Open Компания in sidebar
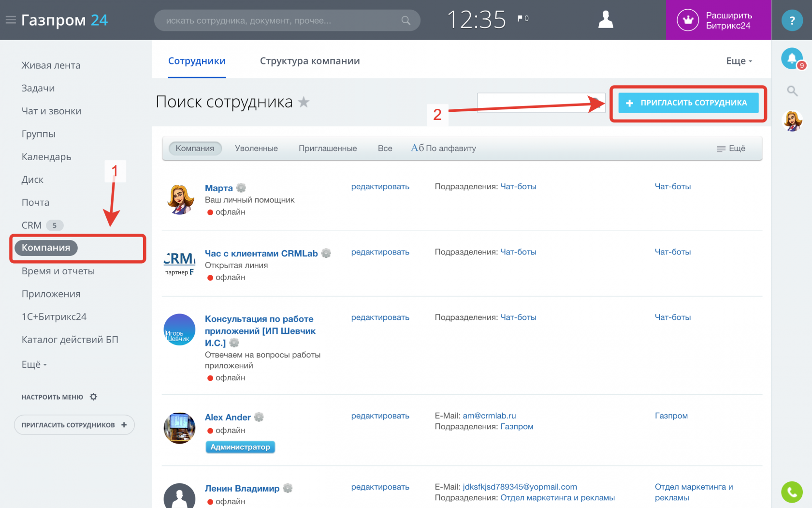 tap(46, 248)
